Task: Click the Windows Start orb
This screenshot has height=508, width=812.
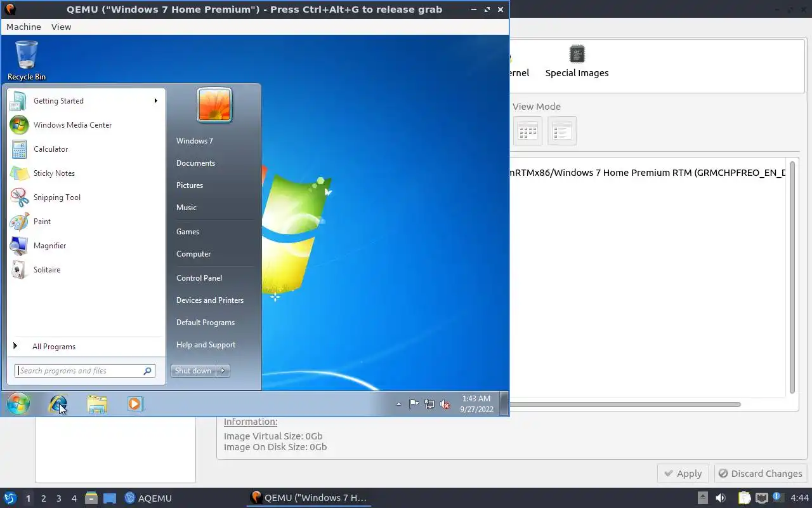Action: click(x=18, y=404)
